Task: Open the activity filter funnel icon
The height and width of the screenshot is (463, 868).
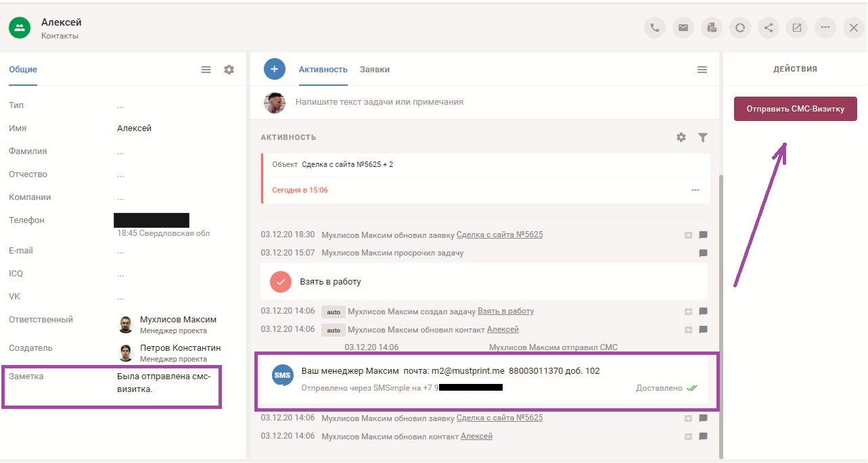Action: (x=703, y=137)
